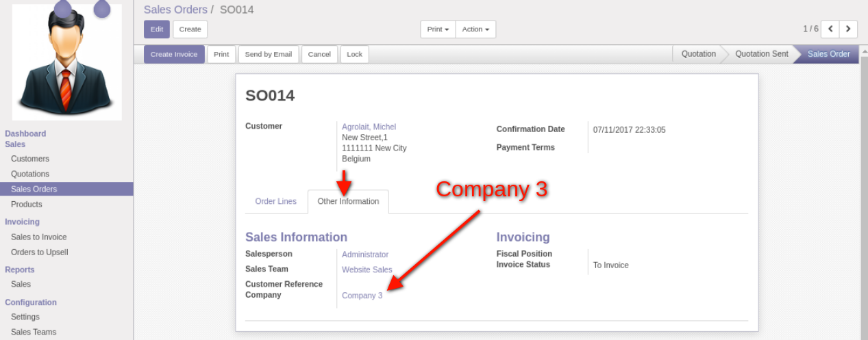The width and height of the screenshot is (868, 340).
Task: Lock the sales order
Action: pos(354,55)
